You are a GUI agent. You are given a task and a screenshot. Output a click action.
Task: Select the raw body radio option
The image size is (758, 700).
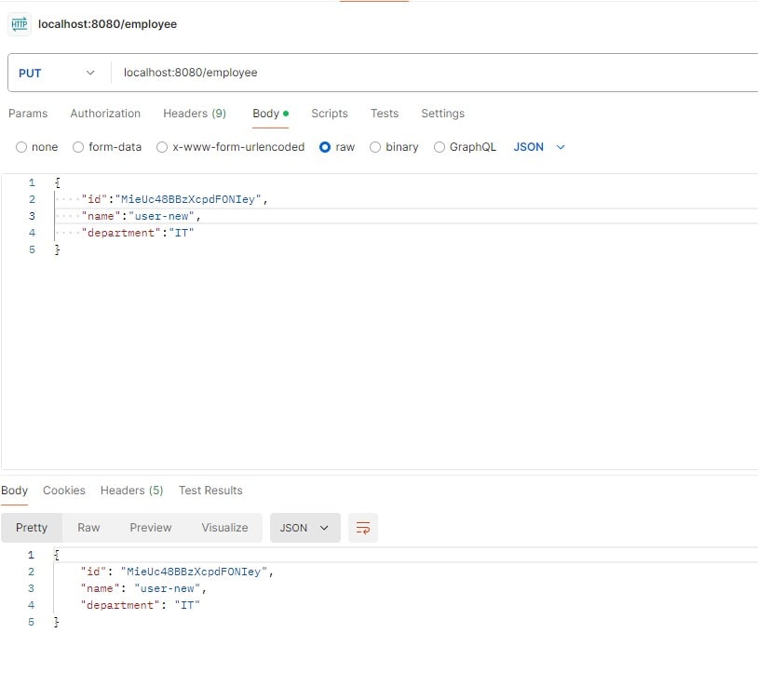tap(325, 147)
